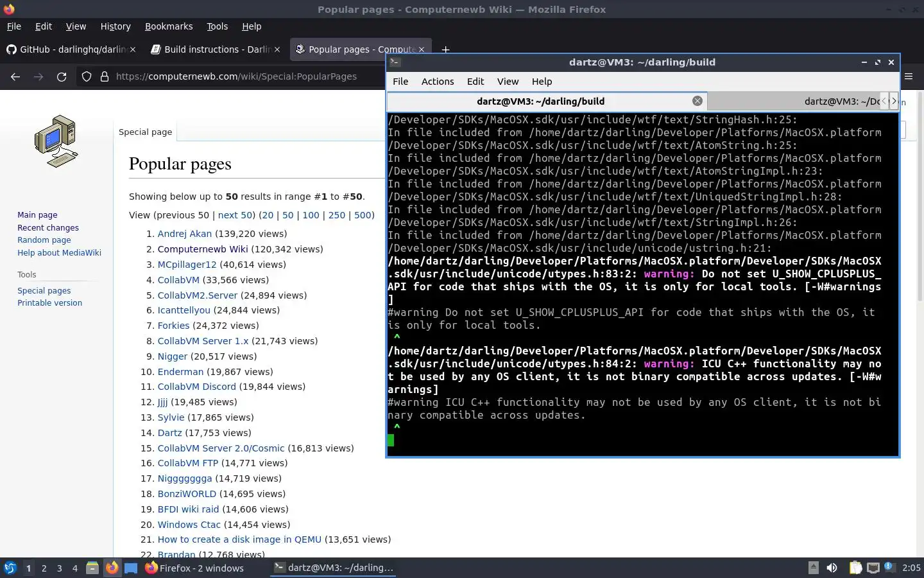Open the update notifier tray icon
Viewport: 924px width, 578px height.
pos(889,567)
